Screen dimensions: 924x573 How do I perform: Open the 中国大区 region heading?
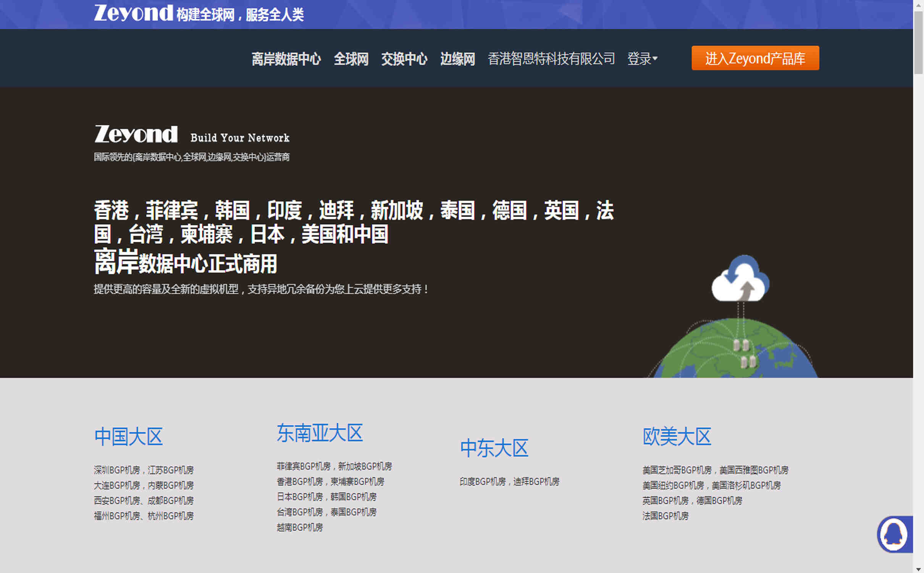[x=128, y=435]
